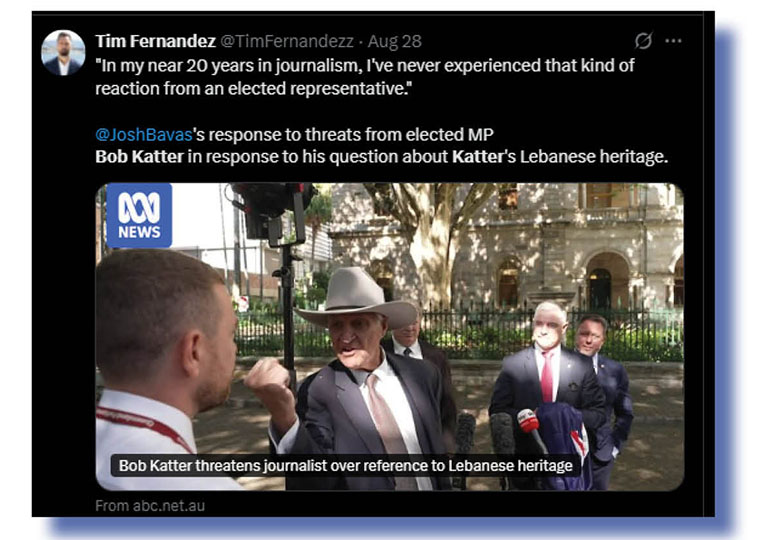Screen dimensions: 765x540
Task: Click the Grok explain post icon
Action: tap(643, 40)
